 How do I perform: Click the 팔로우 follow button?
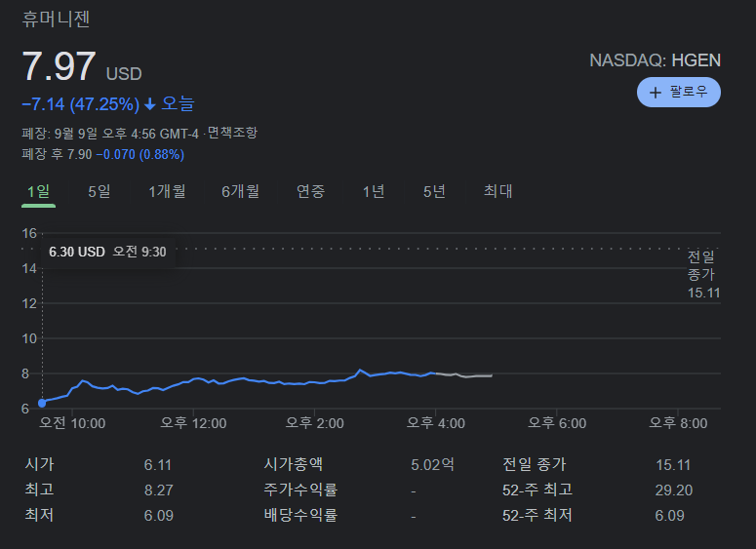point(678,92)
